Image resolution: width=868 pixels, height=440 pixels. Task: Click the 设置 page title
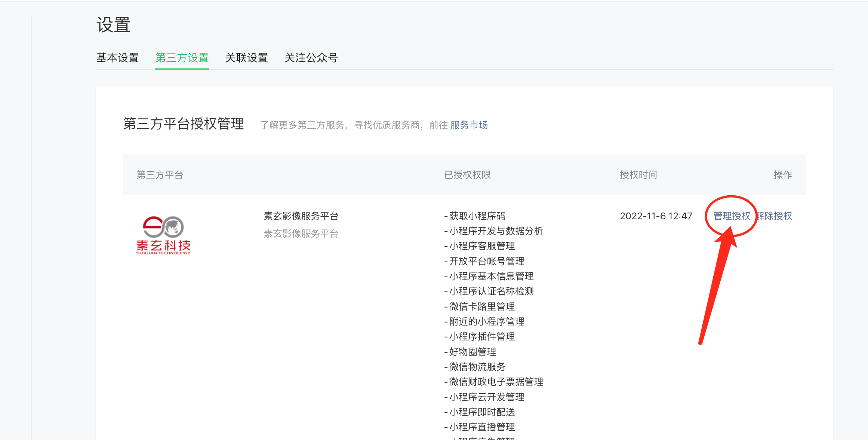coord(113,25)
